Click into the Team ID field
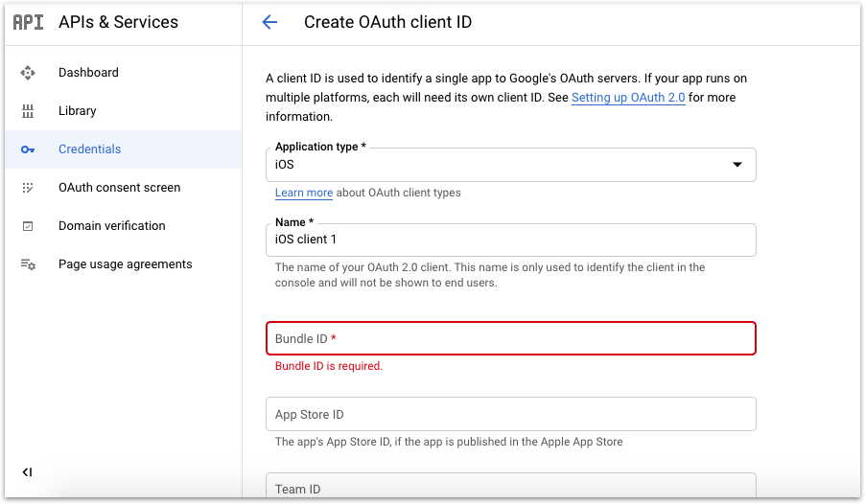This screenshot has height=504, width=865. (511, 486)
